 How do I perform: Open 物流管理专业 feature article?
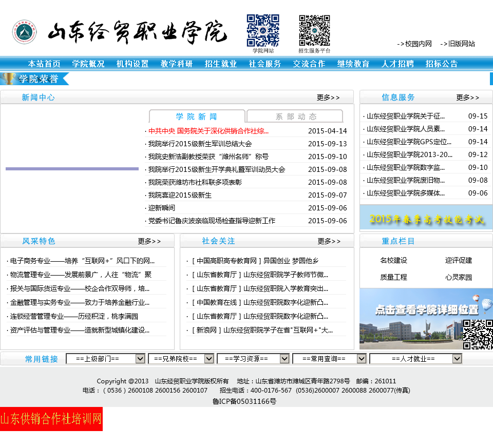[81, 275]
